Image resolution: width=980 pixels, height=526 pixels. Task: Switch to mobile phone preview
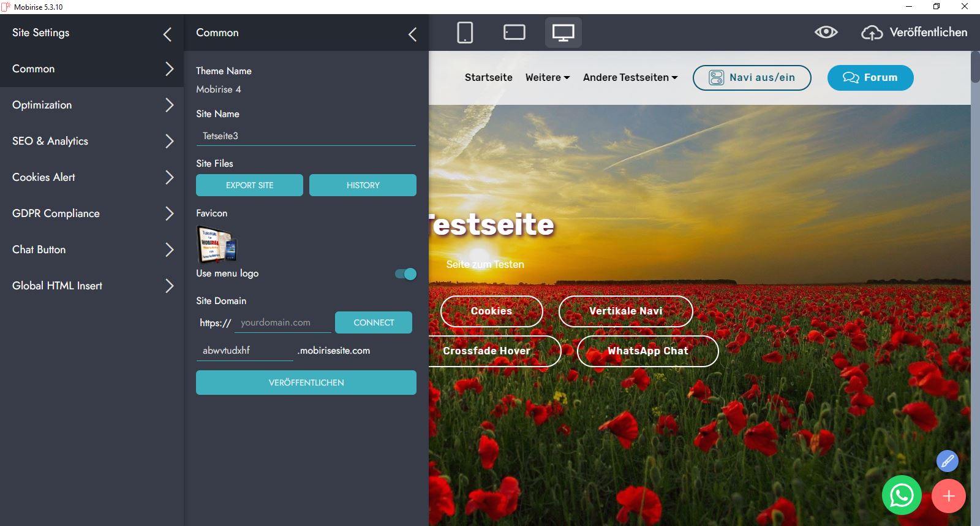coord(465,32)
